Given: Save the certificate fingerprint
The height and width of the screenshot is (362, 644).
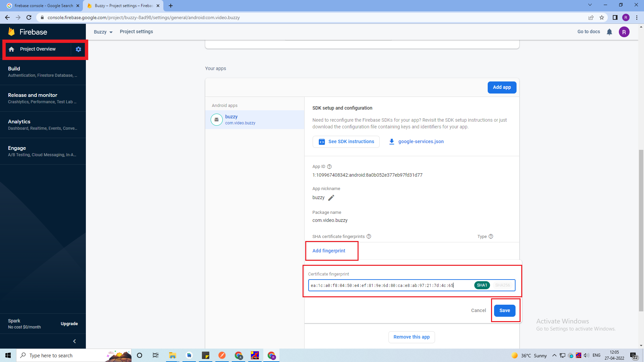Looking at the screenshot, I should click(x=504, y=310).
